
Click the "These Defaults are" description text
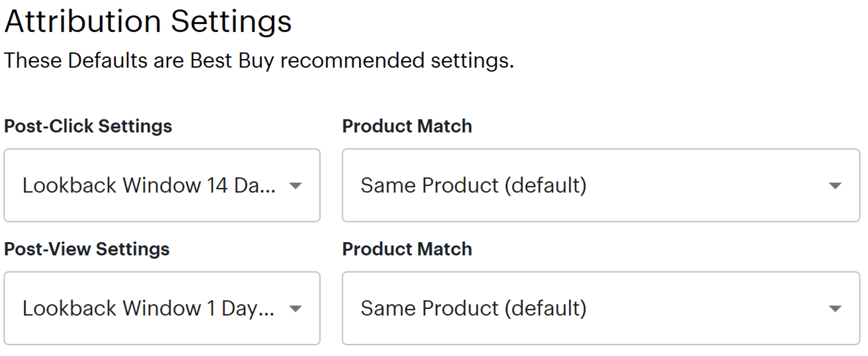point(94,61)
